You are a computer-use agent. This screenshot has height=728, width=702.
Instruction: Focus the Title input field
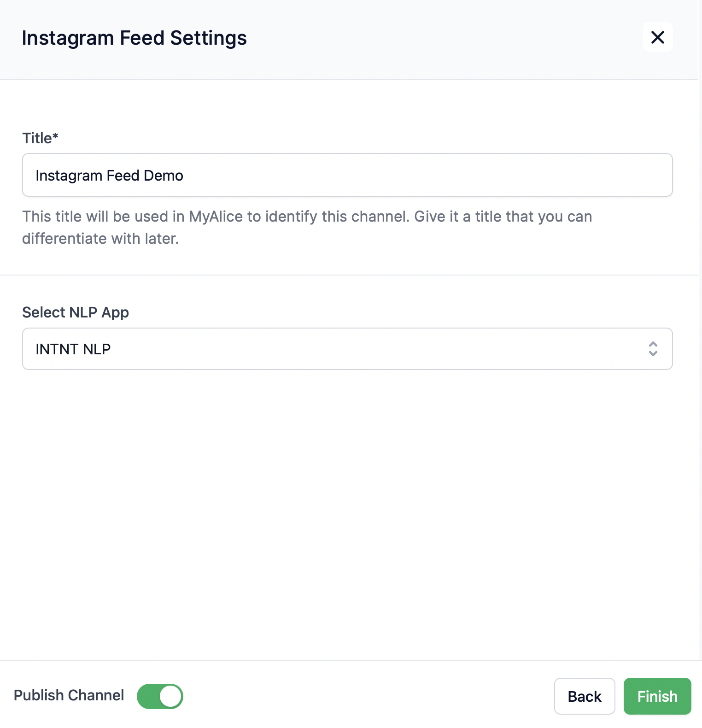(347, 175)
